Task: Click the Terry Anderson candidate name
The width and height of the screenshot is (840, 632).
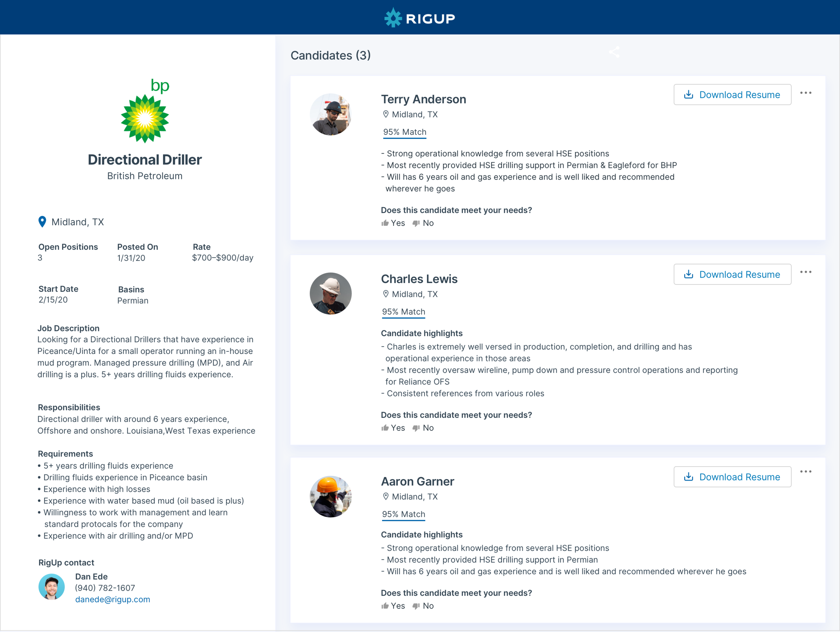Action: coord(423,99)
